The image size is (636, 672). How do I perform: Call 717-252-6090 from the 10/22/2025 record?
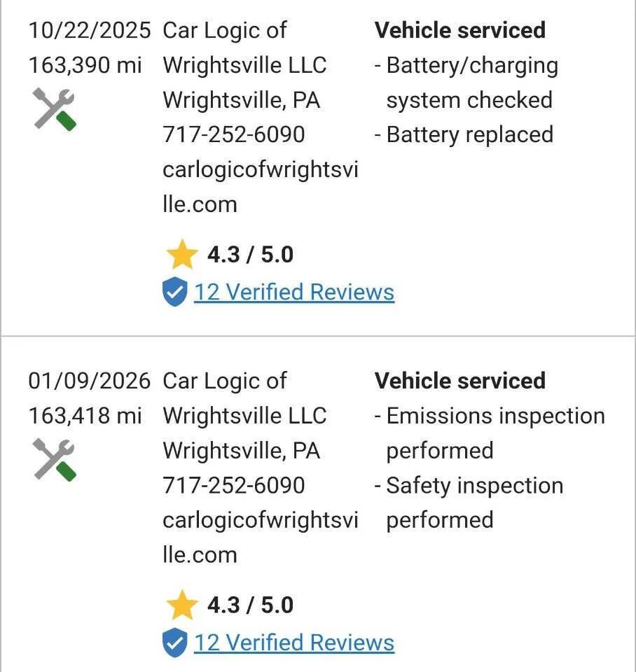(x=234, y=134)
